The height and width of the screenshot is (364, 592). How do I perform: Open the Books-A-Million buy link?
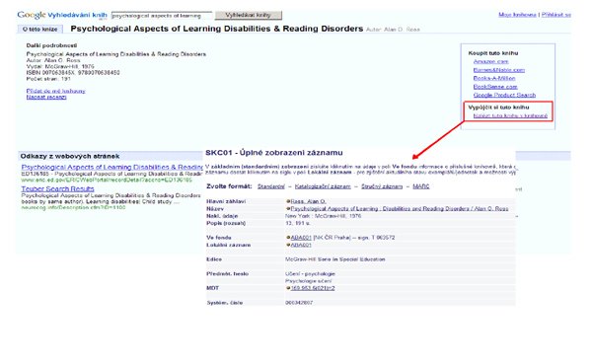tap(494, 78)
